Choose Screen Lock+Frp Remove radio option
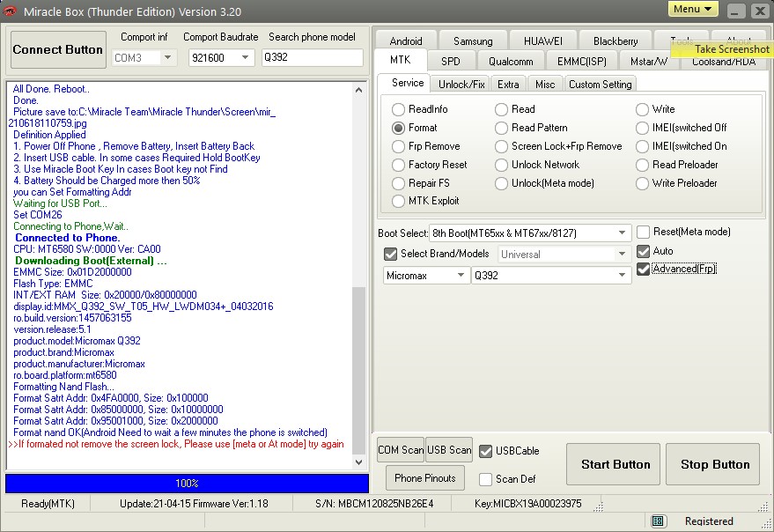This screenshot has width=774, height=532. pyautogui.click(x=501, y=147)
